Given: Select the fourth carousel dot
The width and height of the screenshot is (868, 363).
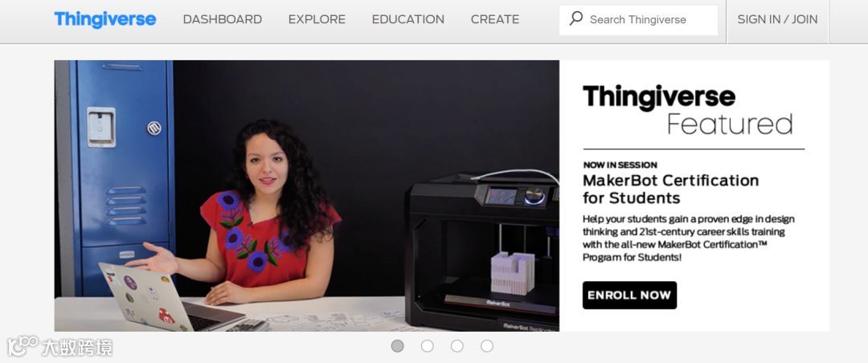Looking at the screenshot, I should (x=487, y=346).
